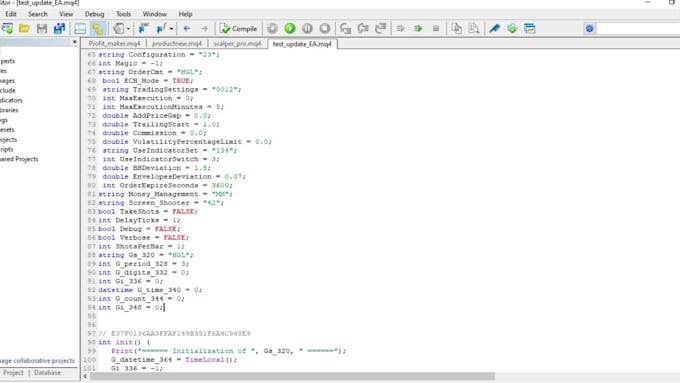
Task: Click code line 'int OrderExpireSeconds = 3600;'
Action: pyautogui.click(x=167, y=185)
